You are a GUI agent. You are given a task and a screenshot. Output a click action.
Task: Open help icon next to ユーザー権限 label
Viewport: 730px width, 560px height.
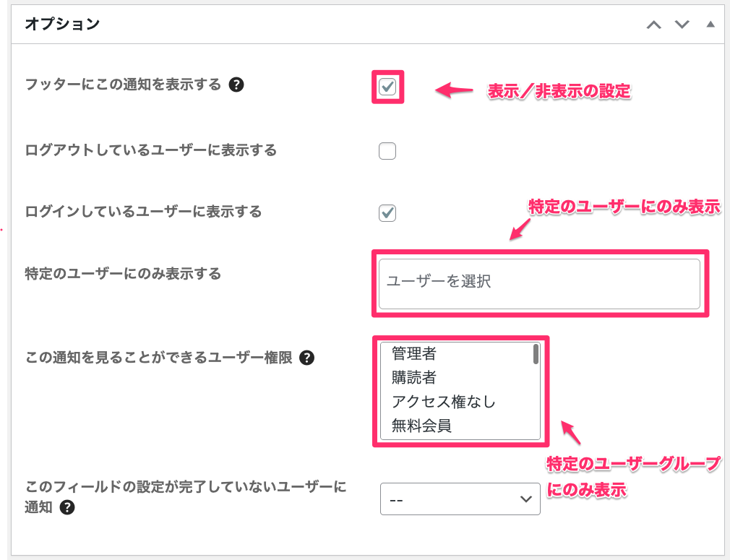(x=306, y=358)
